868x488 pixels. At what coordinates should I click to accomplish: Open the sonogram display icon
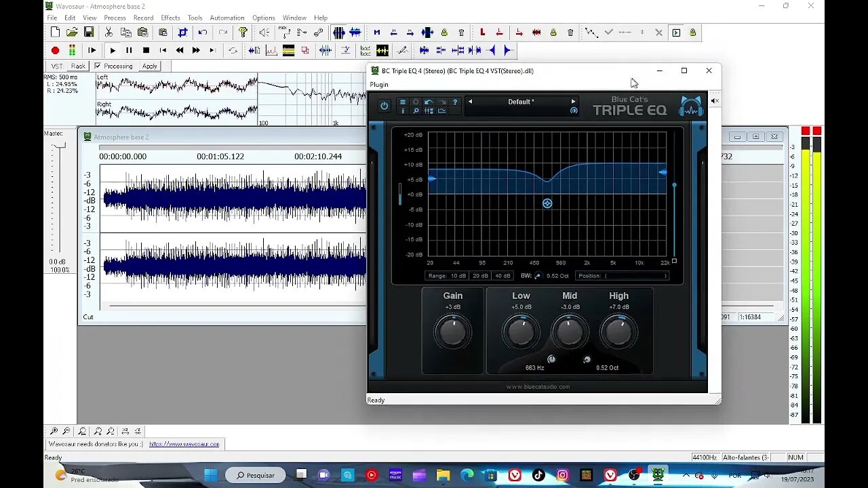click(288, 50)
